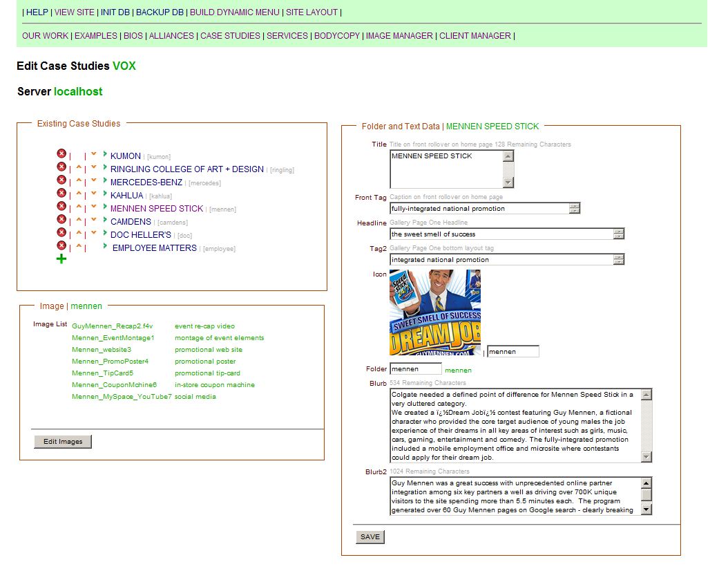Delete the EMPLOYEE MATTERS case study
Viewport: 728px width, 571px height.
pos(61,245)
